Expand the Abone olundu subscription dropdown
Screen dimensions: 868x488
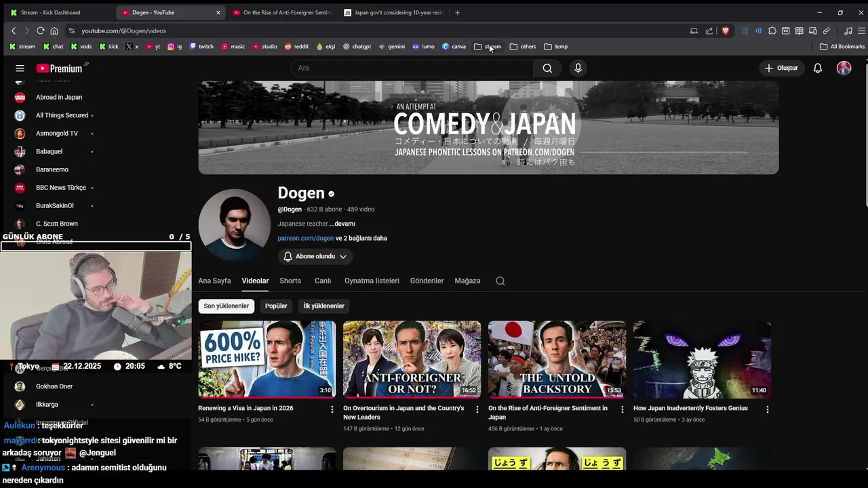coord(315,256)
